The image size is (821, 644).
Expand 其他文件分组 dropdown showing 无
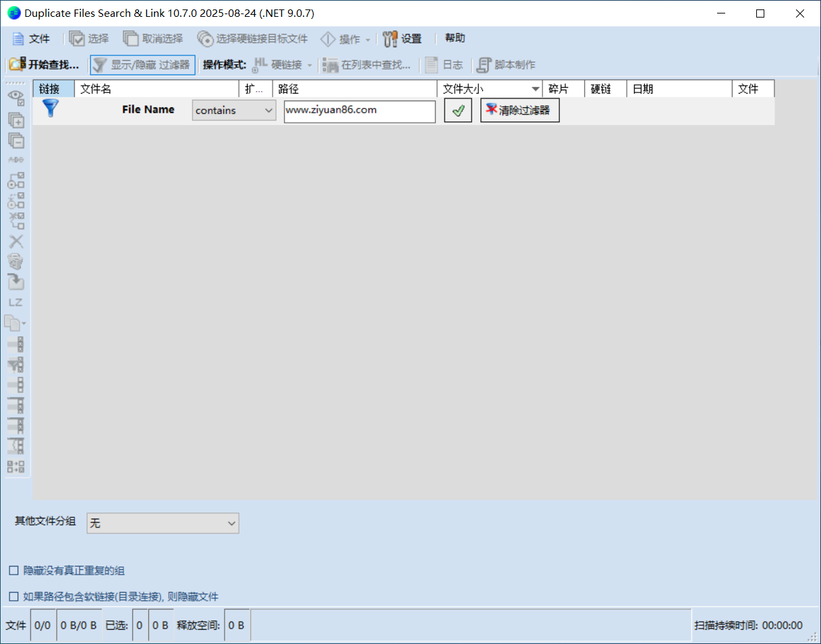(163, 523)
